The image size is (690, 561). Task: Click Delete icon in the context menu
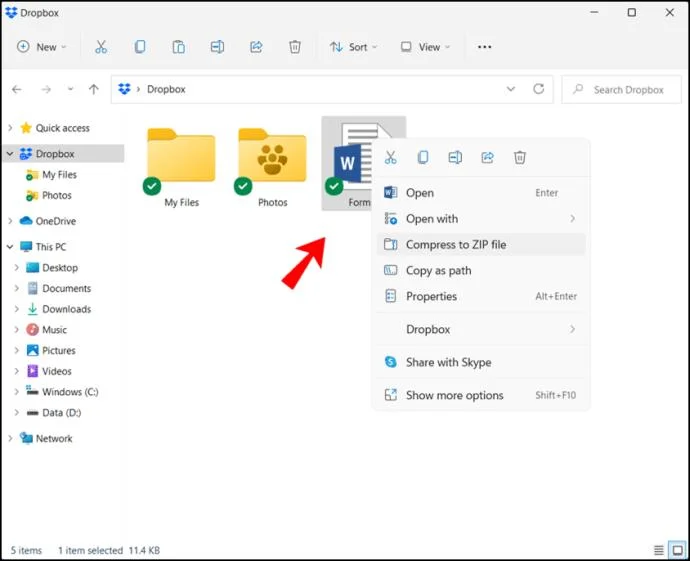[x=520, y=157]
